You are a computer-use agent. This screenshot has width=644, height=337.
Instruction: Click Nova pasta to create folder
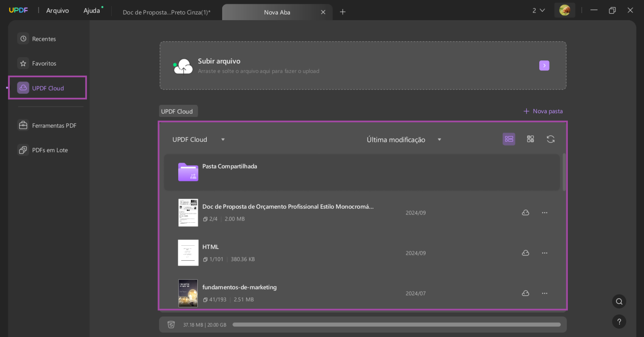pyautogui.click(x=543, y=111)
